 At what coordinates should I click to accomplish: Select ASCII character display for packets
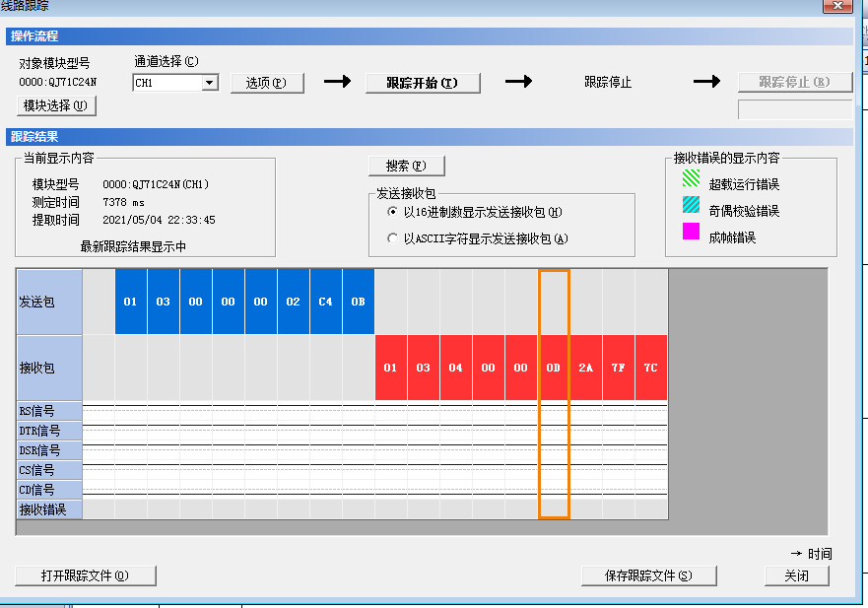(393, 238)
